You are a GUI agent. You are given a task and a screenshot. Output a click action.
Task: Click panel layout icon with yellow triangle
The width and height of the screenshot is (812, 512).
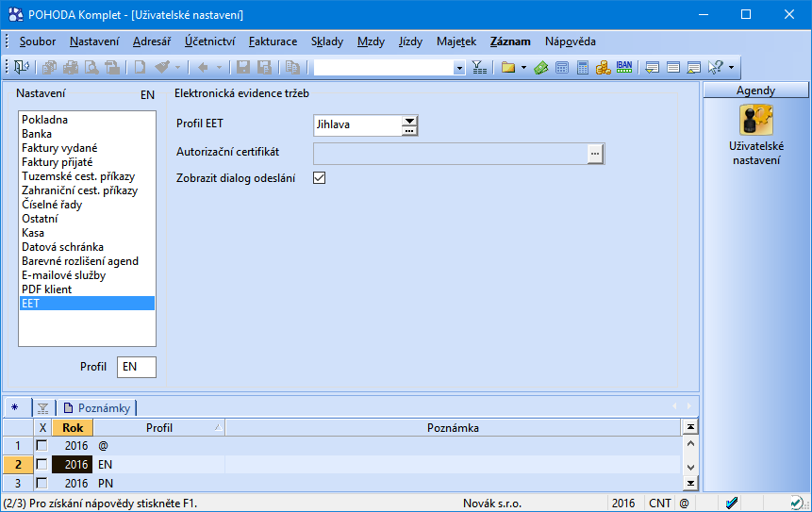point(694,67)
